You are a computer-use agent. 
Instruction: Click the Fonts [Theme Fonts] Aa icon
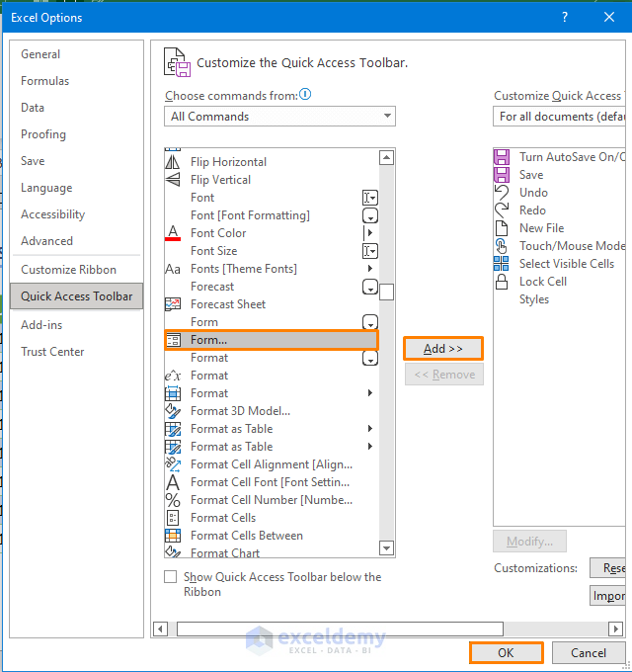click(173, 269)
